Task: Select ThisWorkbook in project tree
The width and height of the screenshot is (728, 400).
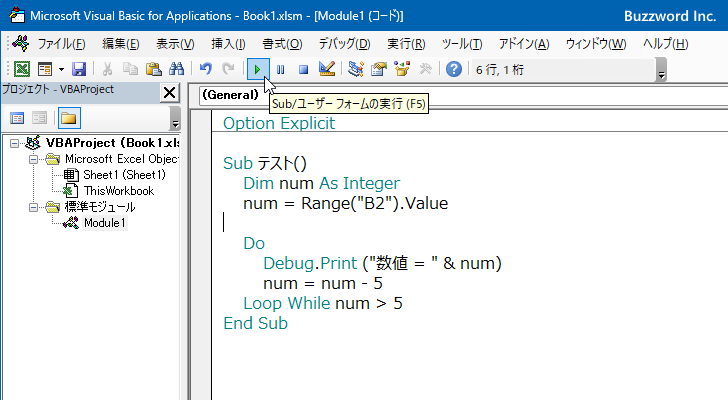Action: (x=119, y=191)
